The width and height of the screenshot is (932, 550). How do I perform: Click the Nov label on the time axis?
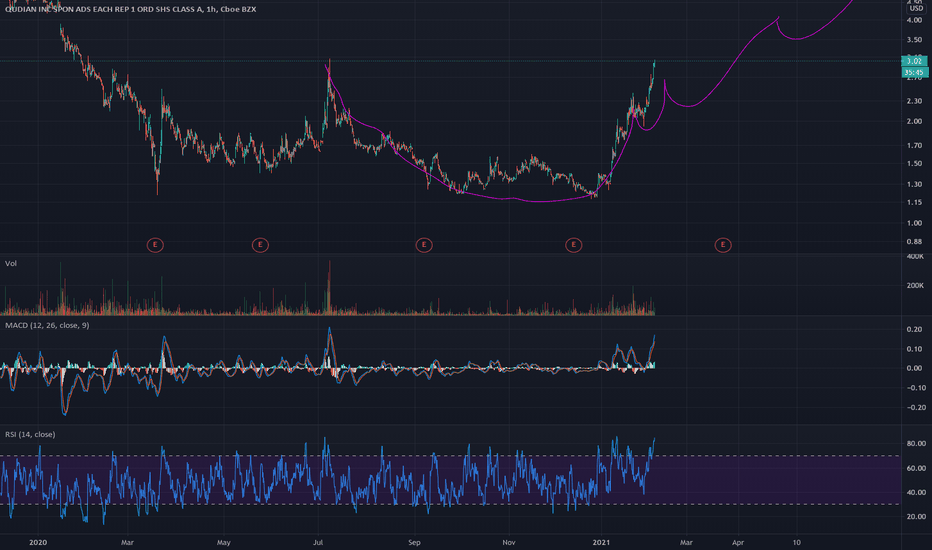(x=509, y=542)
